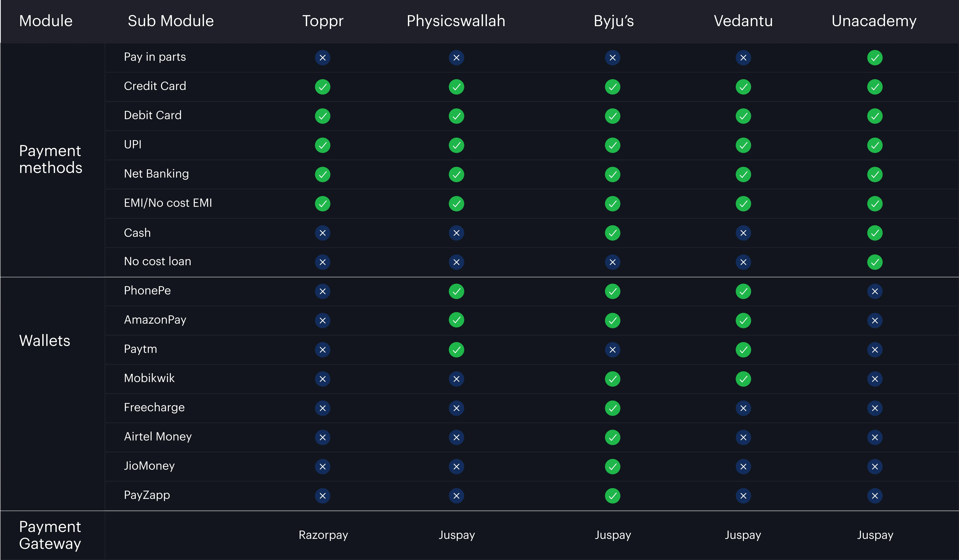Click the Module column header
This screenshot has width=959, height=560.
point(46,21)
